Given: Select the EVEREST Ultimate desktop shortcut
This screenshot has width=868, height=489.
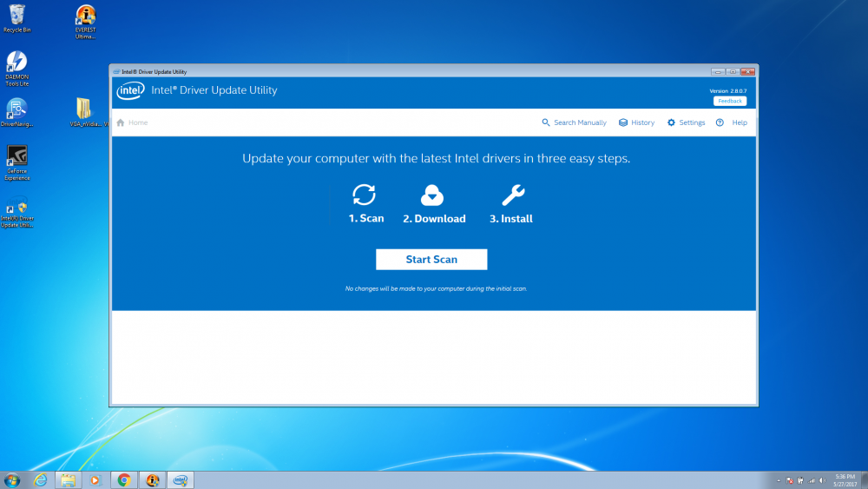Looking at the screenshot, I should coord(85,23).
